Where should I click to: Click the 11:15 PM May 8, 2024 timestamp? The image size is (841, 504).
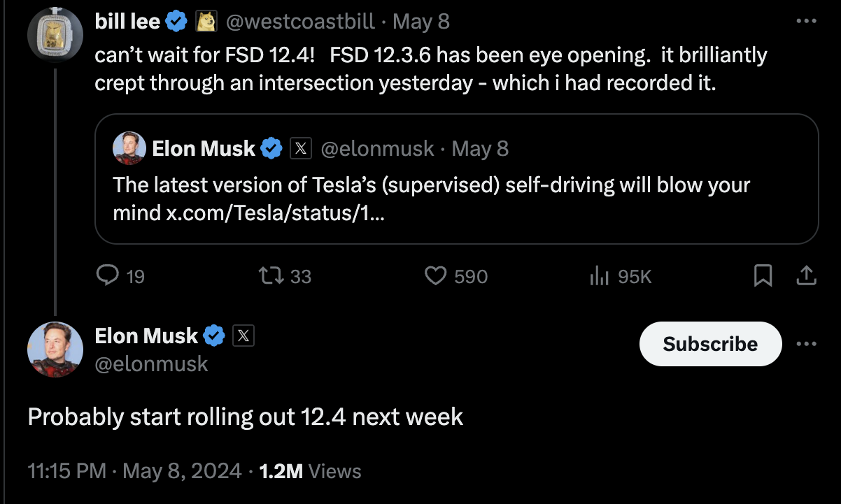pos(134,471)
